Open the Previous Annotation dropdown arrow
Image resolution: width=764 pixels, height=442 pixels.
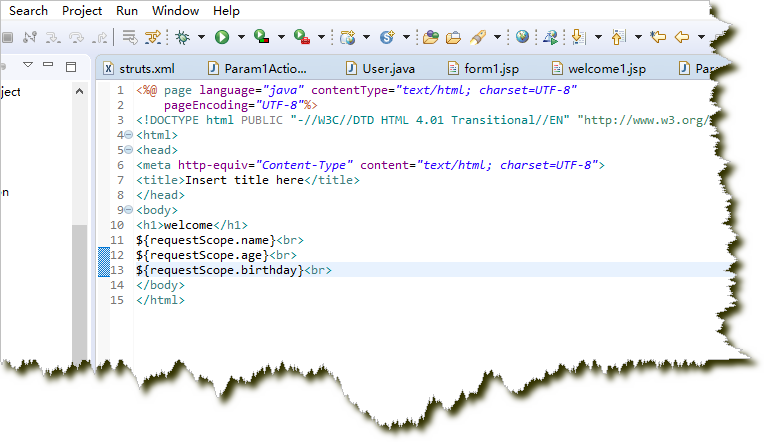click(638, 37)
